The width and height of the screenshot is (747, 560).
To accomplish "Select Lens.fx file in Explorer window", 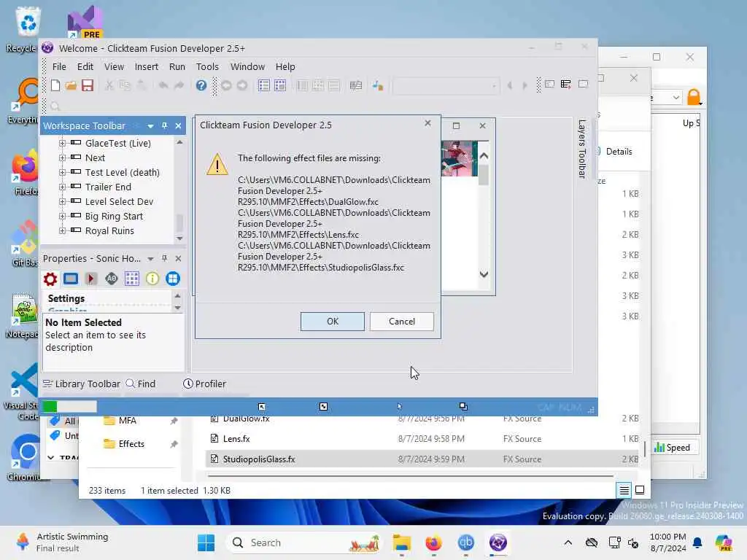I will click(x=236, y=439).
